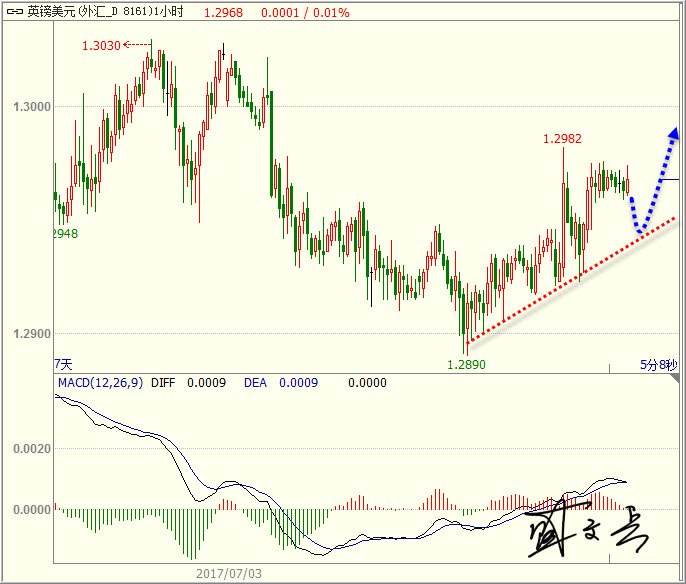The height and width of the screenshot is (584, 686).
Task: Select the 1.2982 peak price label
Action: point(562,139)
